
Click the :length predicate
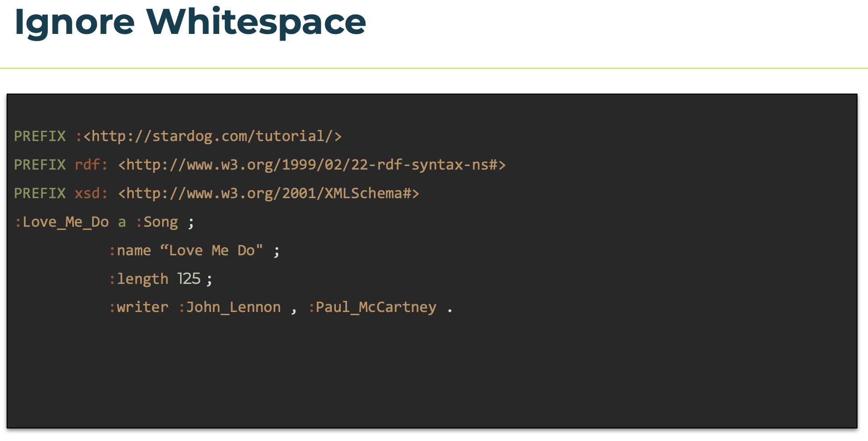(139, 279)
